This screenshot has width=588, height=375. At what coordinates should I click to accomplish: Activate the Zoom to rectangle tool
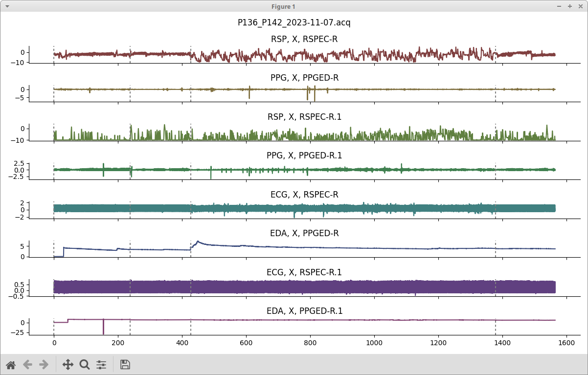click(x=85, y=364)
